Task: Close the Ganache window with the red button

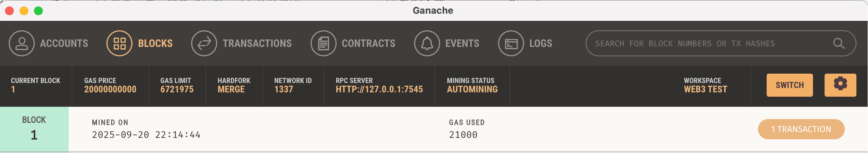Action: click(x=10, y=11)
